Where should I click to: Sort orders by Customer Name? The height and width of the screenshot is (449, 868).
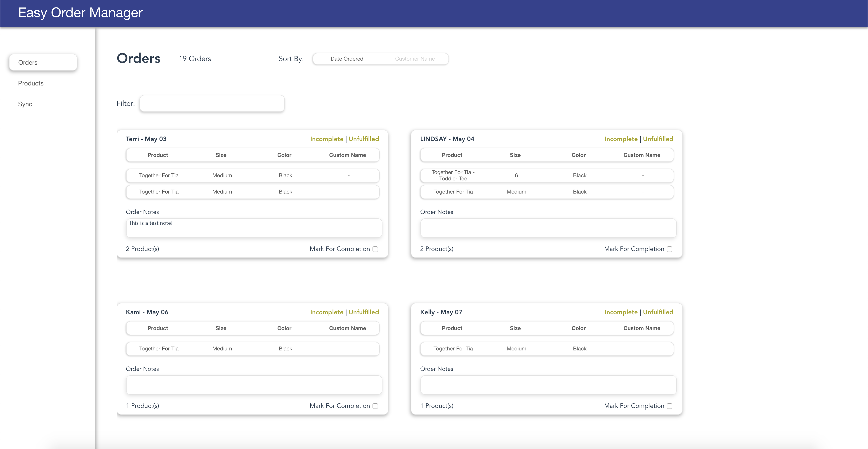click(x=415, y=59)
